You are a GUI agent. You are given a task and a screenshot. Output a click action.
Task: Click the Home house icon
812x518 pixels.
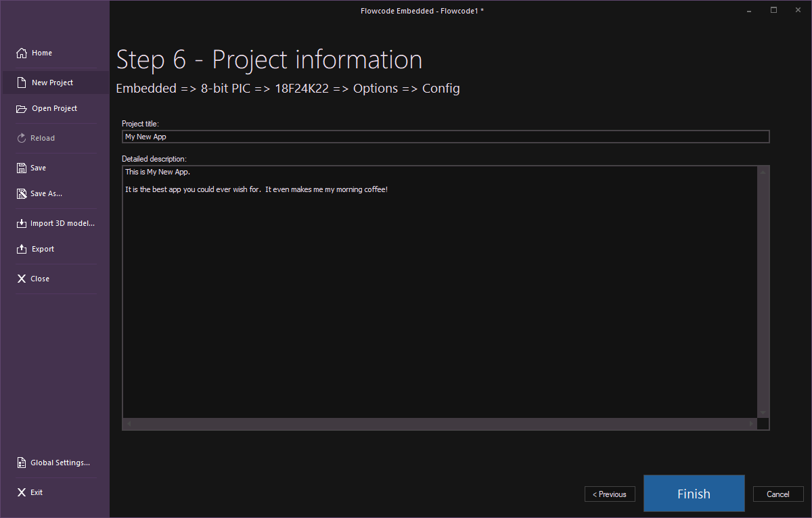pyautogui.click(x=22, y=53)
